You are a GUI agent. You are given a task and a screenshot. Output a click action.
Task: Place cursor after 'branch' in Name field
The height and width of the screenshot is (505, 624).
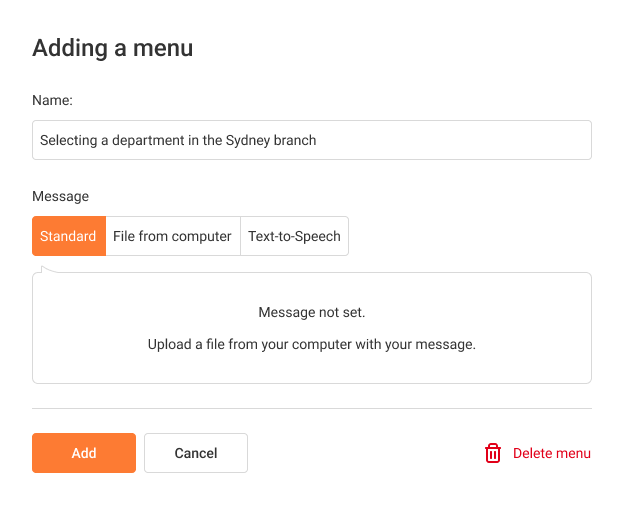coord(318,140)
